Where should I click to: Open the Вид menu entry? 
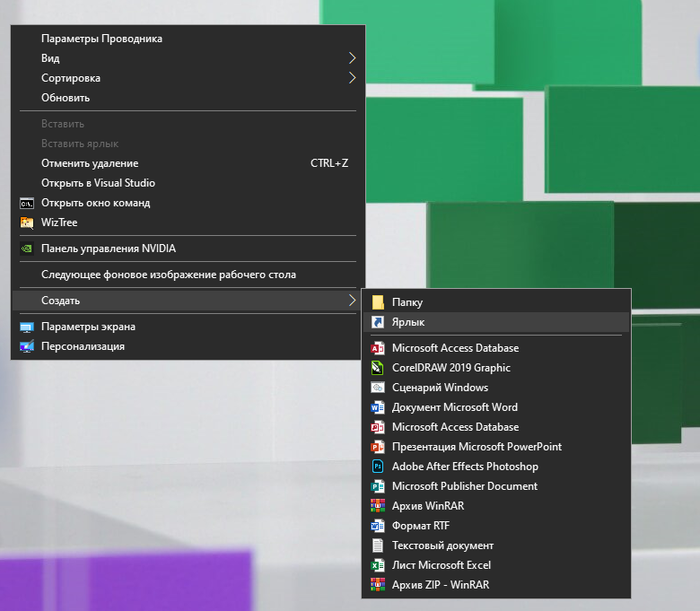(x=188, y=58)
